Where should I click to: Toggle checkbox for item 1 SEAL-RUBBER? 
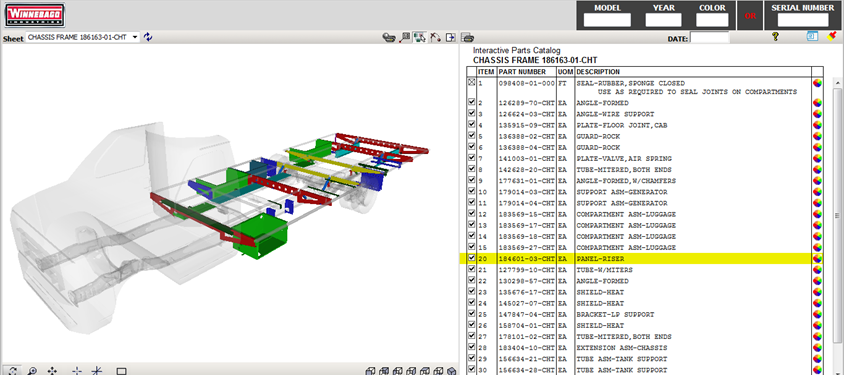(472, 82)
